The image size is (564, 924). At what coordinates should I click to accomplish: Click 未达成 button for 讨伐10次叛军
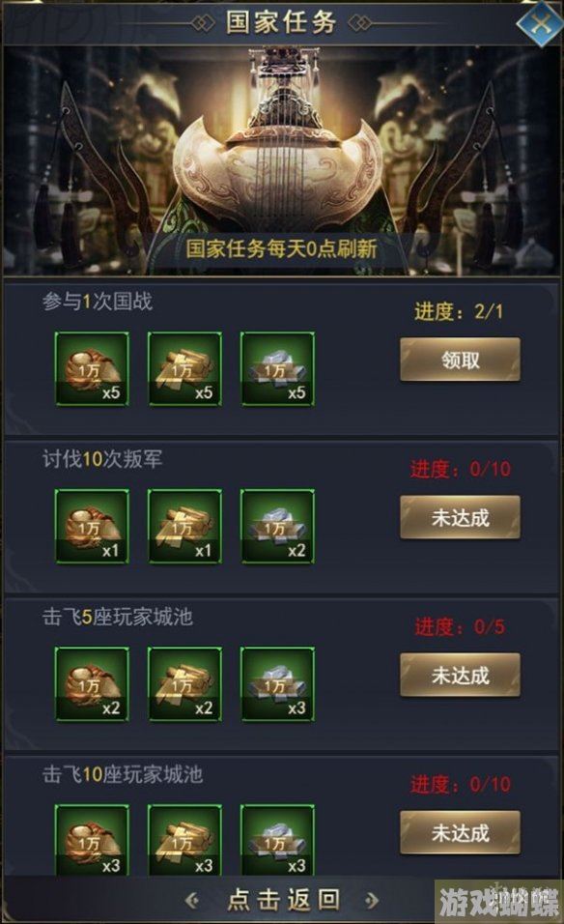point(460,517)
